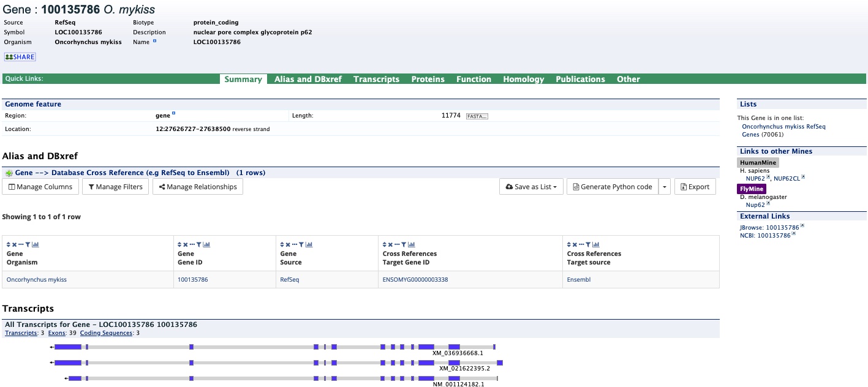Toggle visibility dots on Target source column
This screenshot has height=387, width=868.
[x=581, y=244]
